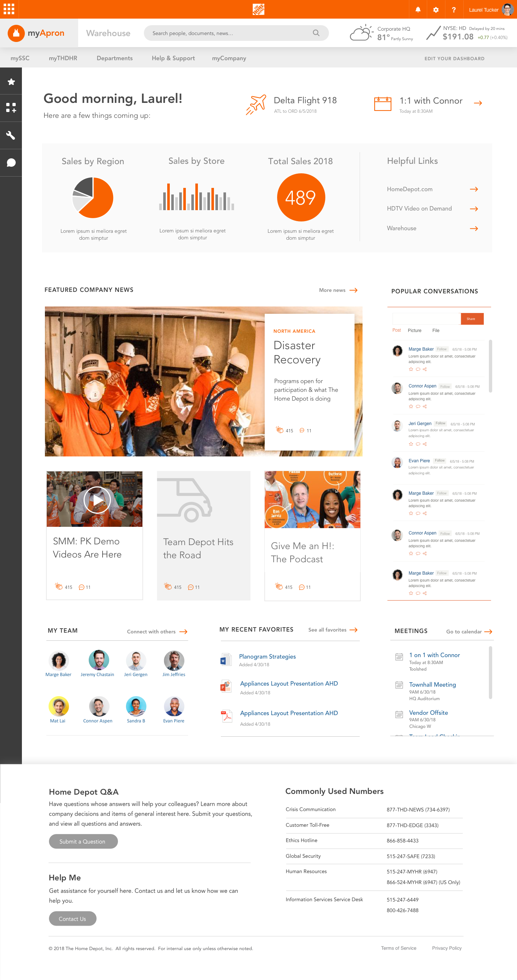Open Jeremy Chastain team member avatar
The width and height of the screenshot is (517, 980).
click(99, 660)
